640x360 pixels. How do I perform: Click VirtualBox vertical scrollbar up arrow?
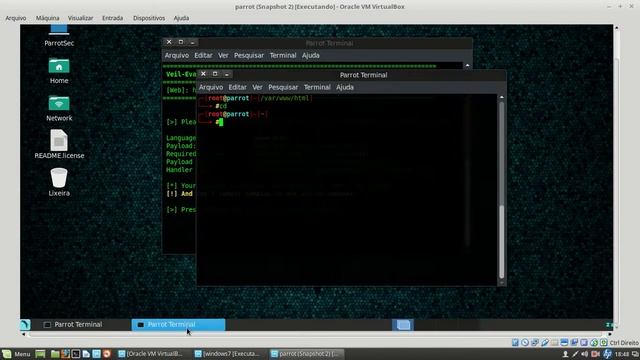616,28
